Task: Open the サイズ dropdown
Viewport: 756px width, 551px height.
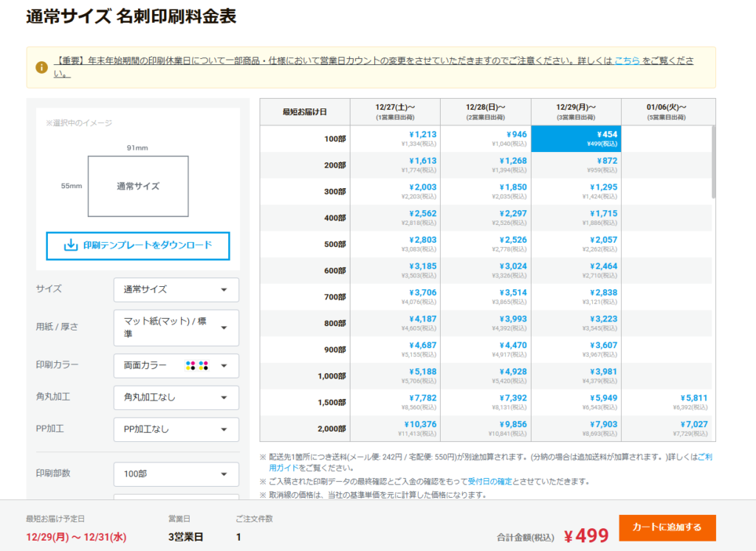Action: click(176, 289)
